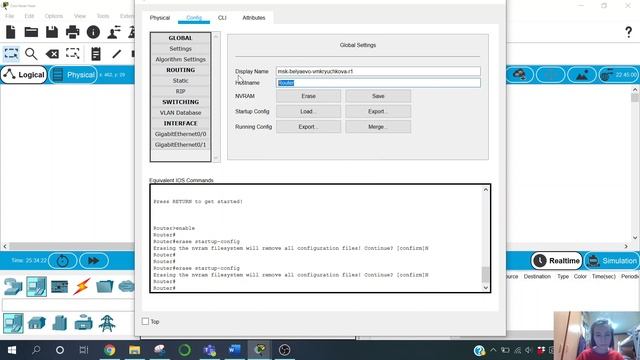Switch to the CLI tab
Viewport: 640px width, 360px height.
click(x=222, y=18)
